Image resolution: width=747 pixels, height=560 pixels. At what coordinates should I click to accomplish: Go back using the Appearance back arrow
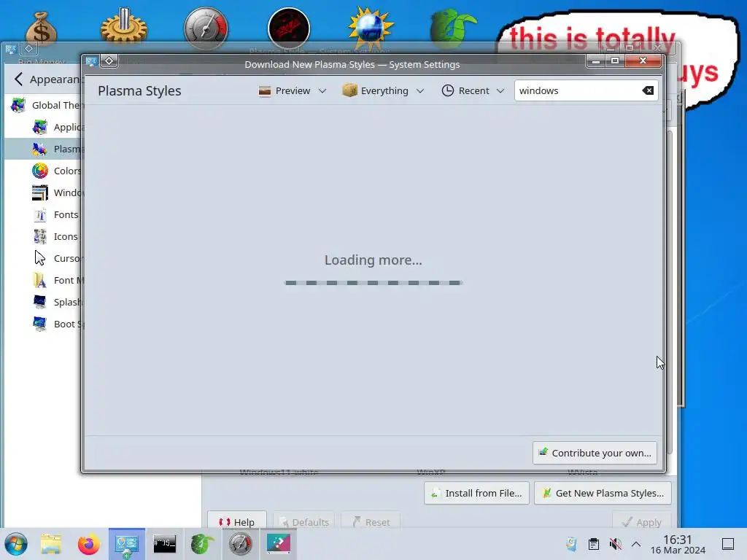[x=18, y=79]
